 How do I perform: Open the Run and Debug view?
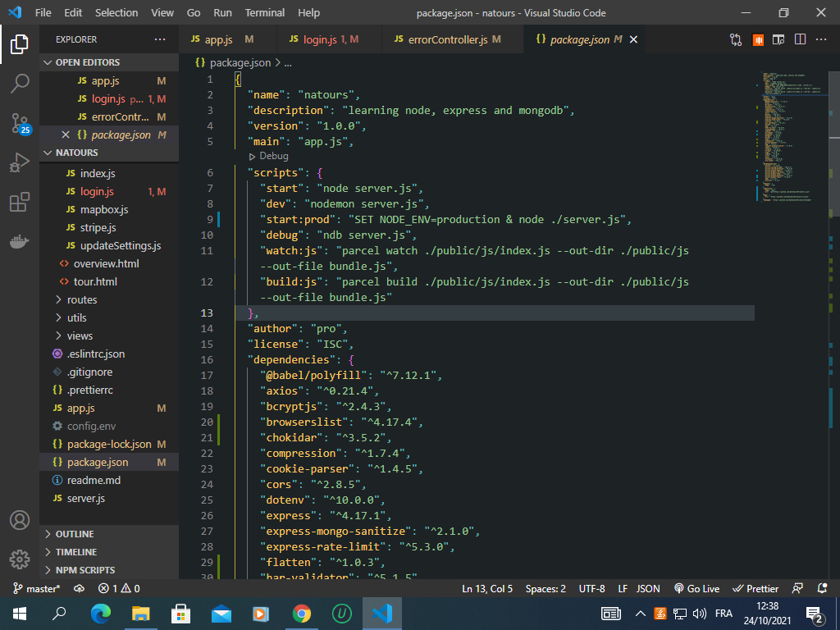pos(20,162)
